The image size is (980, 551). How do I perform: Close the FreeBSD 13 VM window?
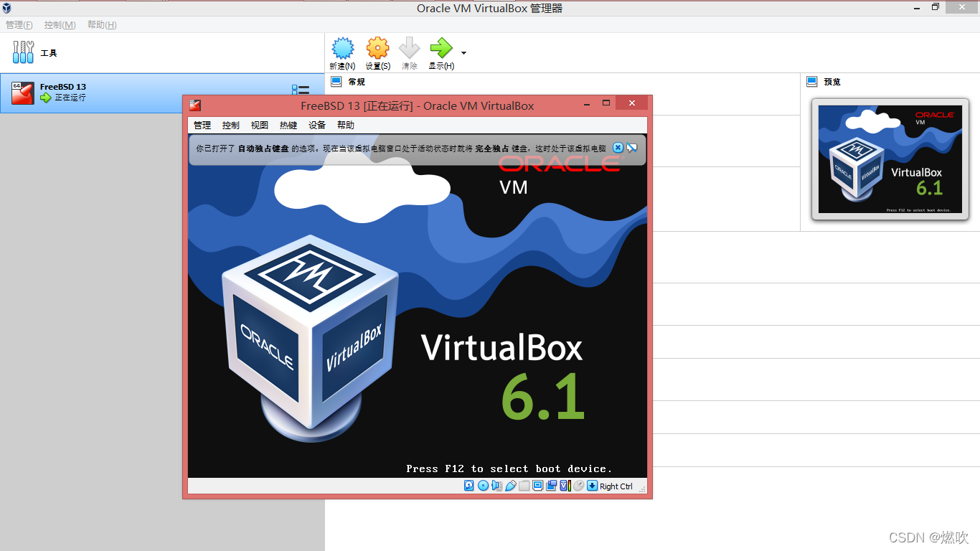(632, 103)
